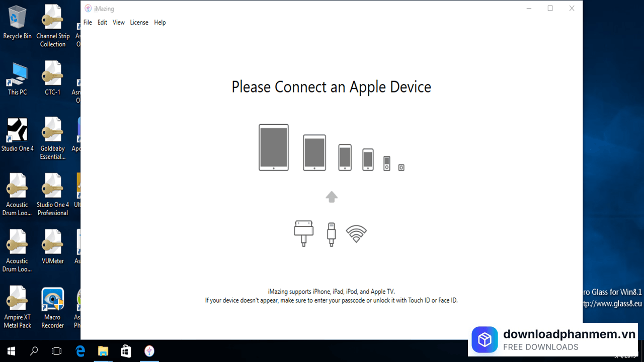644x362 pixels.
Task: Open the Edit menu
Action: click(x=102, y=23)
